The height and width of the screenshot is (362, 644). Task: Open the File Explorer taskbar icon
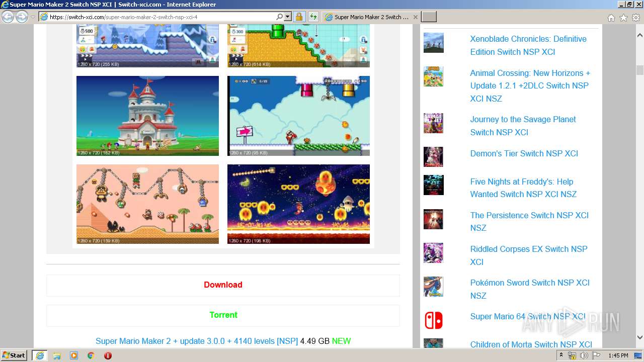[57, 355]
